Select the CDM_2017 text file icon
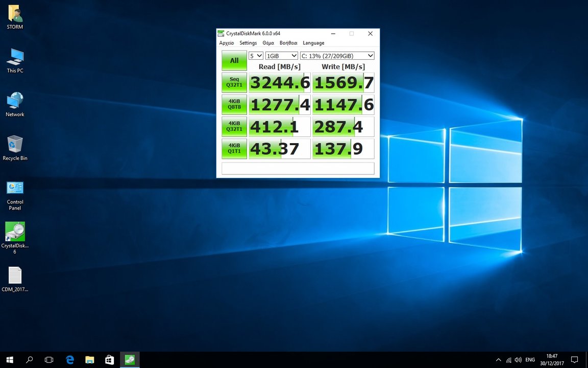This screenshot has width=588, height=368. [x=15, y=280]
